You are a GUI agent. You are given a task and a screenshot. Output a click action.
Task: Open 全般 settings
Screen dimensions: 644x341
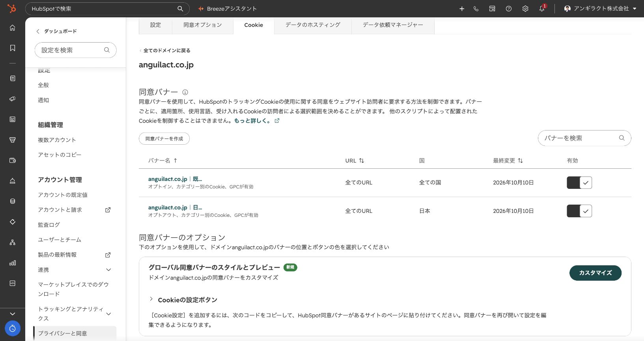coord(43,85)
